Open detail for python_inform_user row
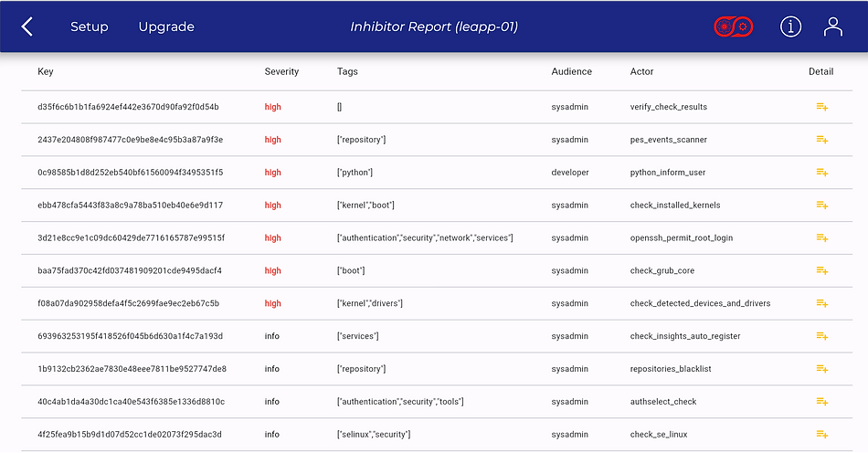 821,173
